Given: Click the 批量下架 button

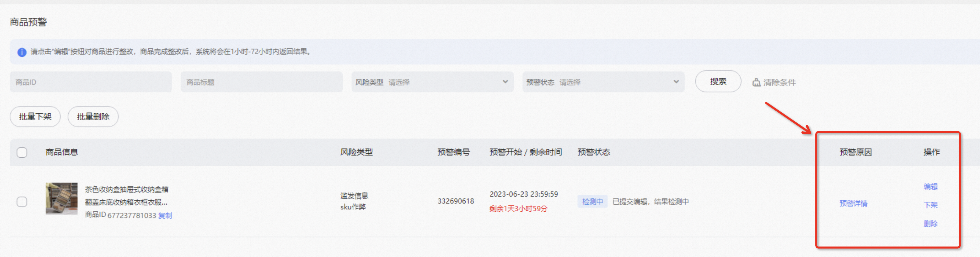Looking at the screenshot, I should click(x=35, y=116).
